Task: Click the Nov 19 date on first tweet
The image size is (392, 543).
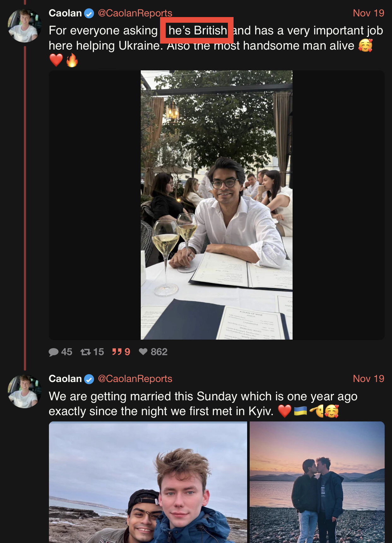Action: click(x=368, y=13)
